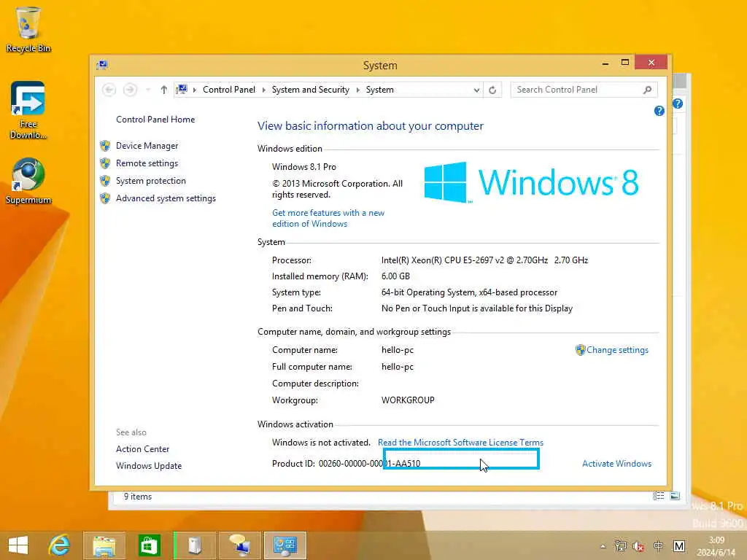Open help in the background window
The image size is (747, 560).
[678, 104]
